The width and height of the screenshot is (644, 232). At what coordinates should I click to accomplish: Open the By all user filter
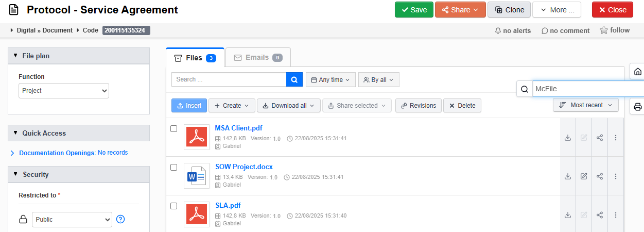click(x=379, y=80)
